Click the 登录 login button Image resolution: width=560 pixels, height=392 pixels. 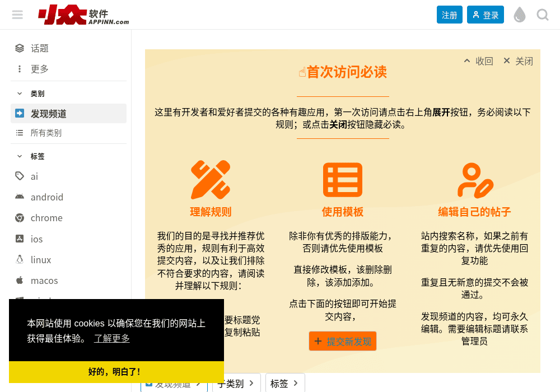coord(486,15)
